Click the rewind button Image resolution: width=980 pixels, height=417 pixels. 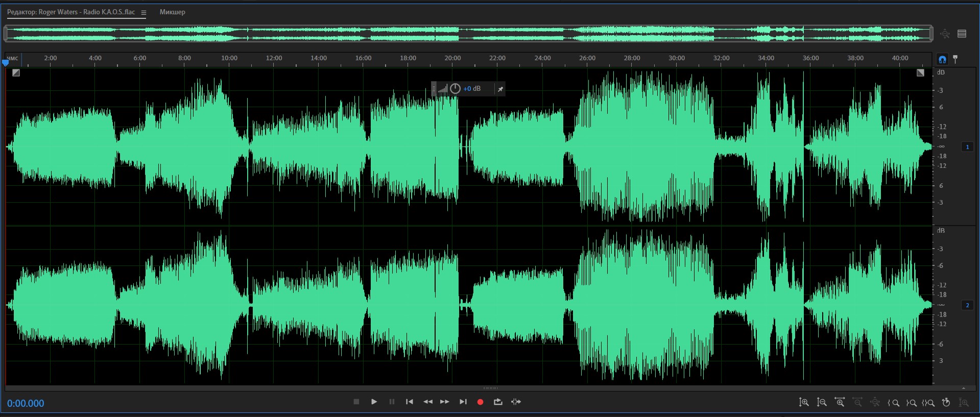427,402
